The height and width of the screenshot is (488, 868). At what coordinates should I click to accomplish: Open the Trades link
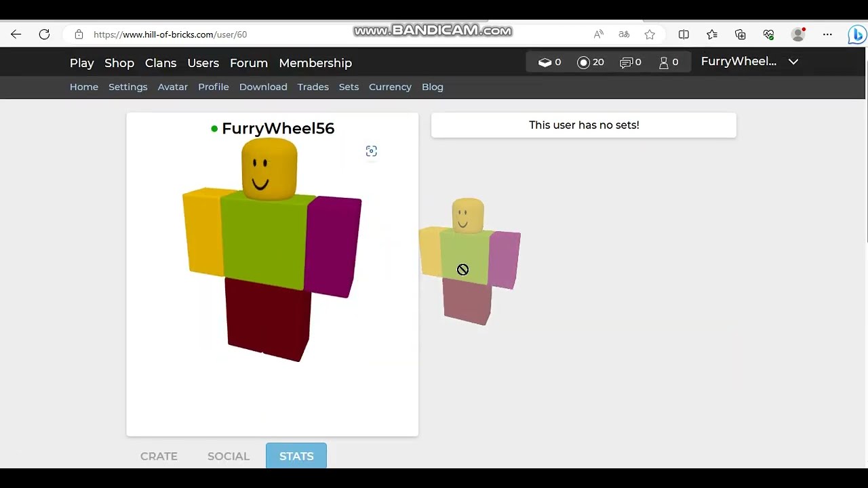click(313, 87)
